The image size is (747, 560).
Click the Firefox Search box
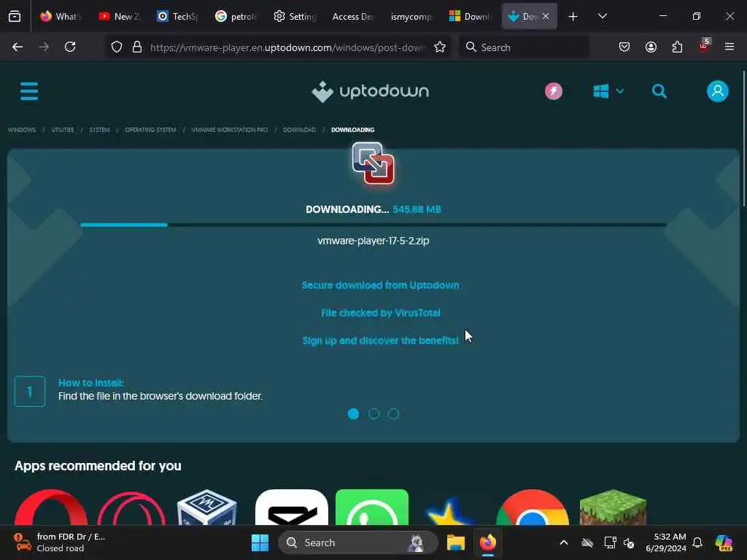coord(524,47)
